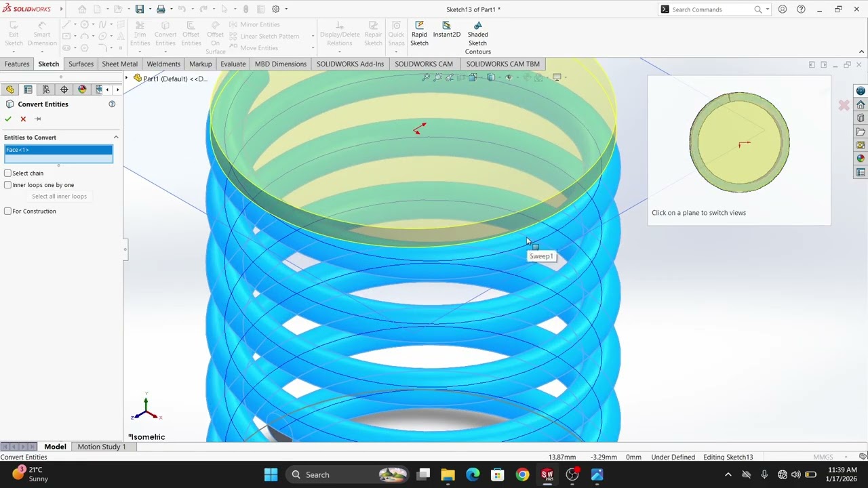868x488 pixels.
Task: Show hidden system tray icons chevron
Action: [728, 474]
